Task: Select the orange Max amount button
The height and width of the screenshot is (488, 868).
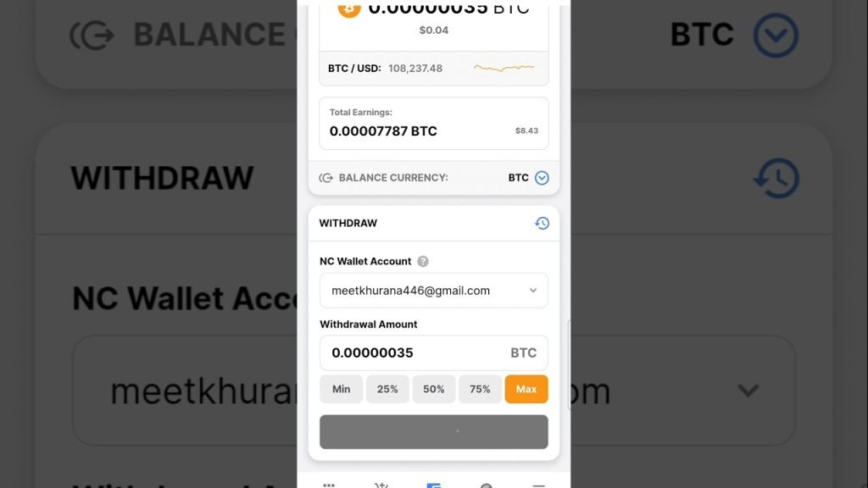Action: tap(526, 389)
